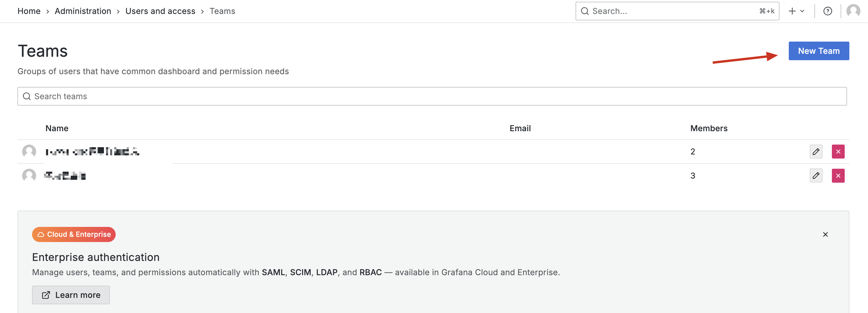Viewport: 868px width, 313px height.
Task: Click the second team's avatar icon
Action: tap(29, 176)
